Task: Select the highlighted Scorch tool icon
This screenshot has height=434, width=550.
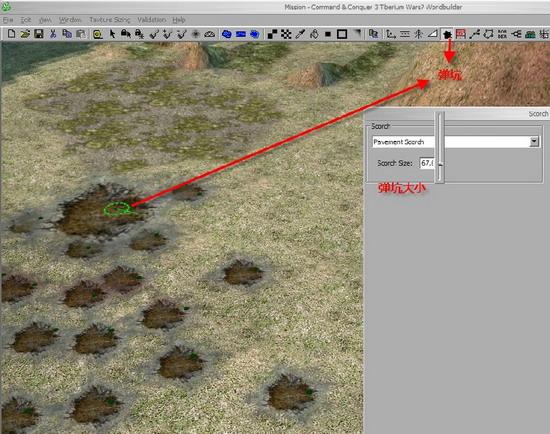Action: coord(447,34)
